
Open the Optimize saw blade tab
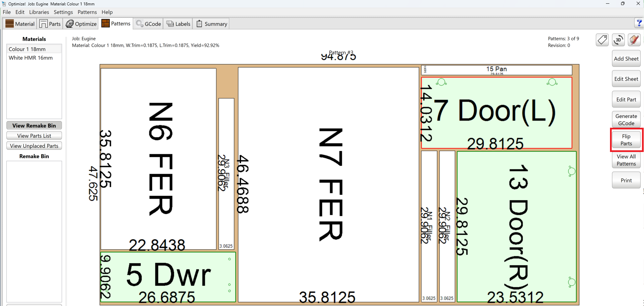click(81, 24)
